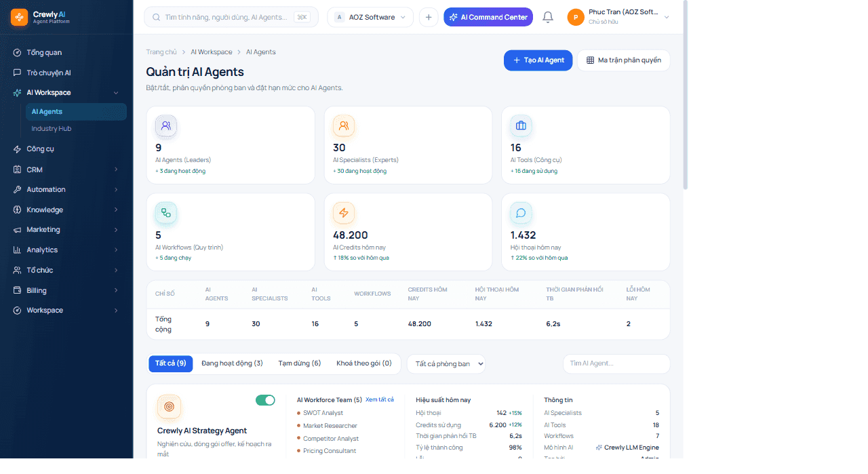Select the Tất cả (9) filter tab
Image resolution: width=868 pixels, height=474 pixels.
171,363
